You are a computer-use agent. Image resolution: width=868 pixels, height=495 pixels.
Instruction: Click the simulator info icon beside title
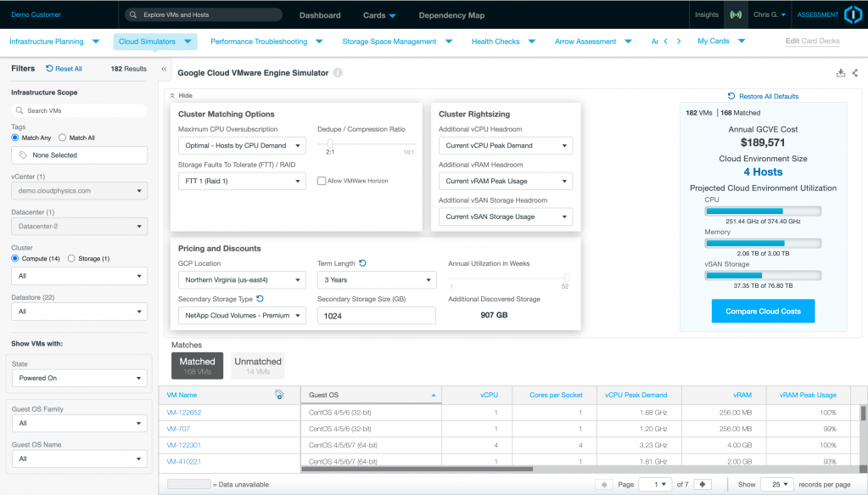pos(338,73)
